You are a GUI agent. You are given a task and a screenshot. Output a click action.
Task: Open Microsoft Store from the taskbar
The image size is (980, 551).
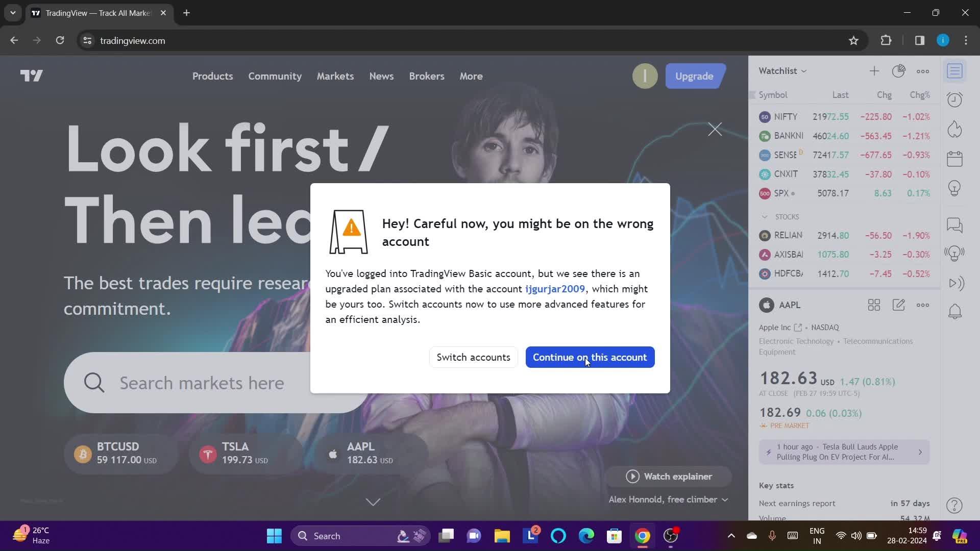[614, 536]
